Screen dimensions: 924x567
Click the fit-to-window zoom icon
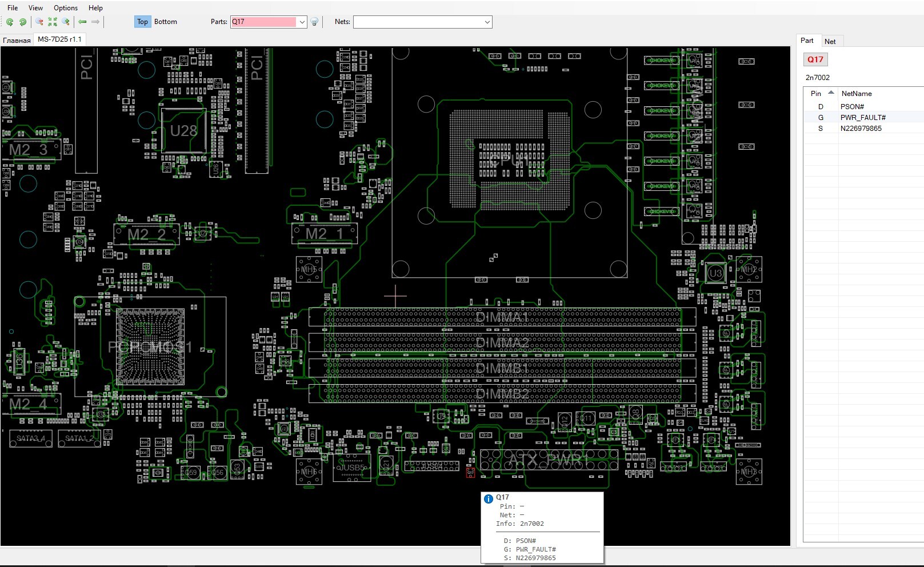(x=53, y=22)
